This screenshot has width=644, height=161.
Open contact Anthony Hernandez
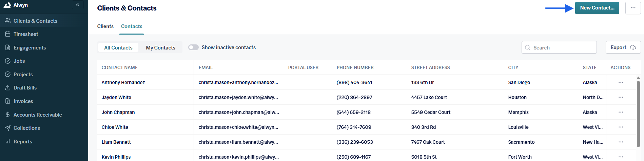pyautogui.click(x=123, y=82)
